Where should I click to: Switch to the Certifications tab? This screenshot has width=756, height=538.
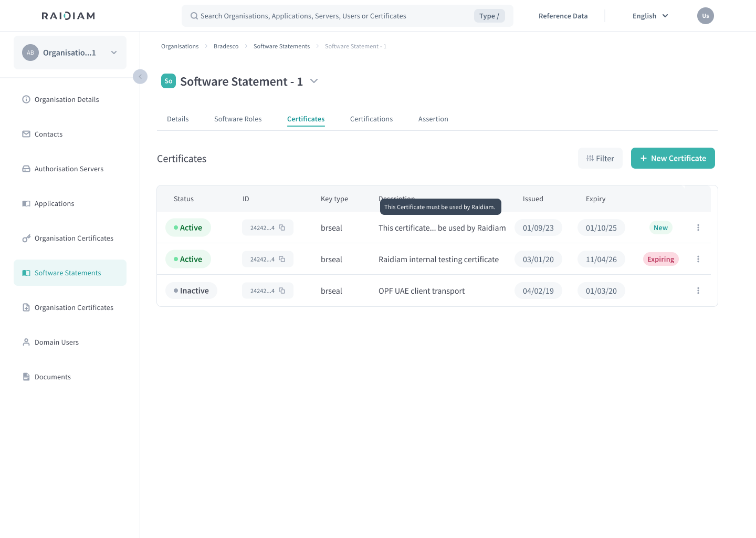371,119
